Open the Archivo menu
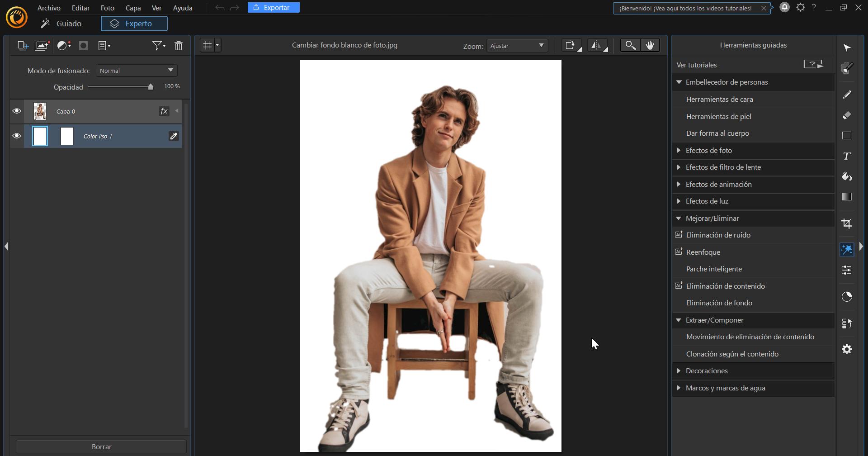 (49, 8)
